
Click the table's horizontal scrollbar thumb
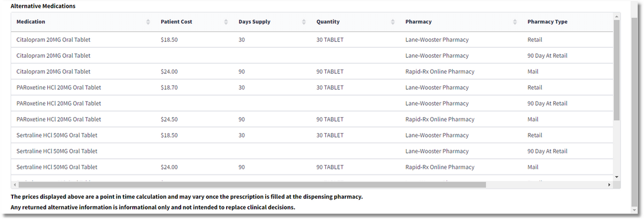click(x=252, y=185)
